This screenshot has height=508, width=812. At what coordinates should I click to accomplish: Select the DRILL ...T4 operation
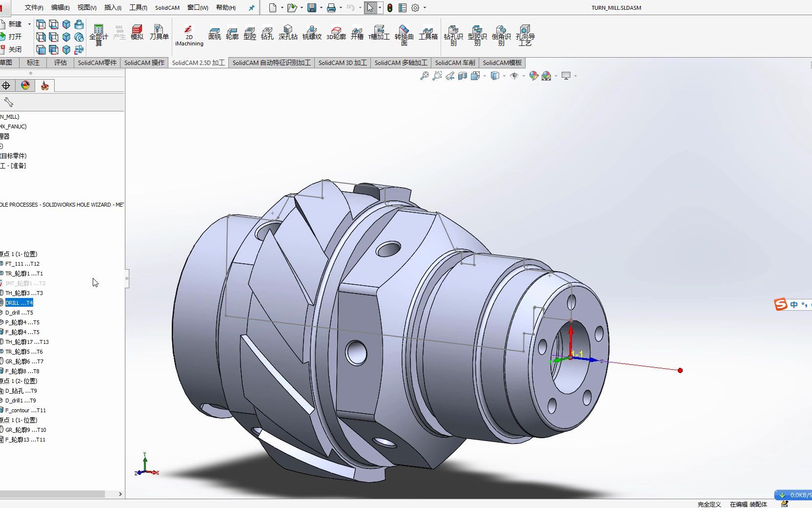point(19,303)
